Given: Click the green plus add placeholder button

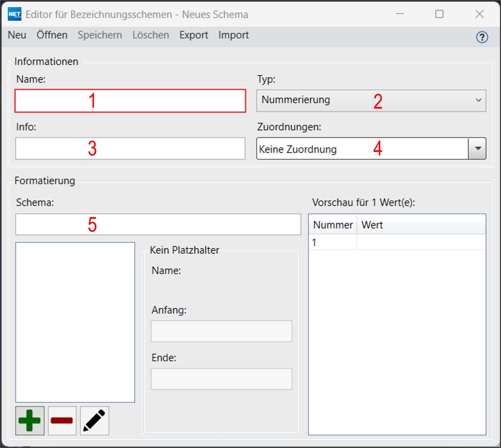Looking at the screenshot, I should pos(30,421).
